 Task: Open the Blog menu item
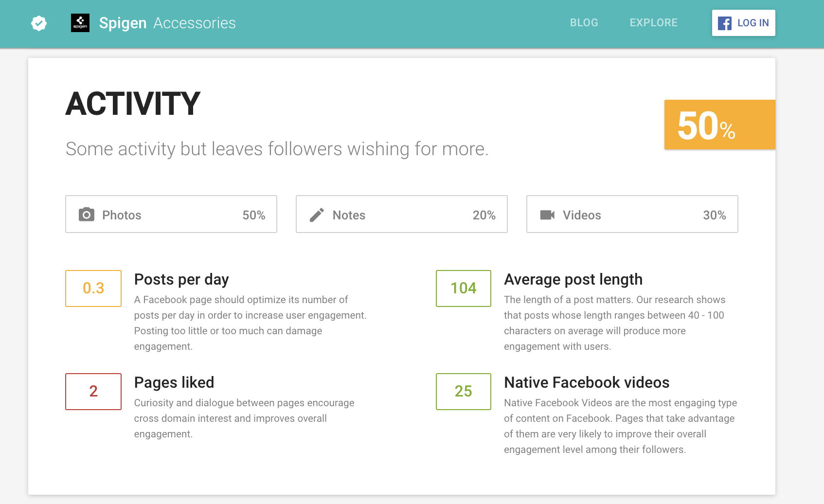584,23
